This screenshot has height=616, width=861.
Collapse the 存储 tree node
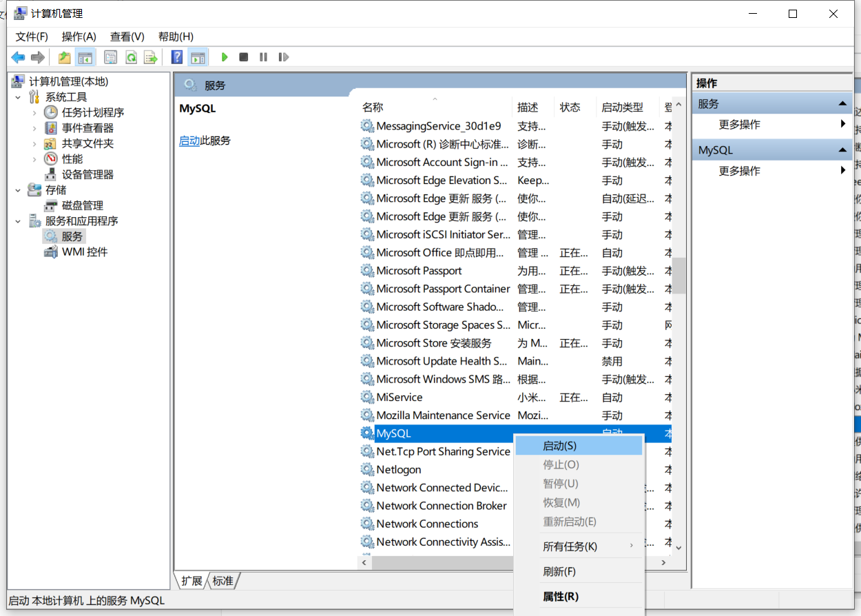pos(18,190)
